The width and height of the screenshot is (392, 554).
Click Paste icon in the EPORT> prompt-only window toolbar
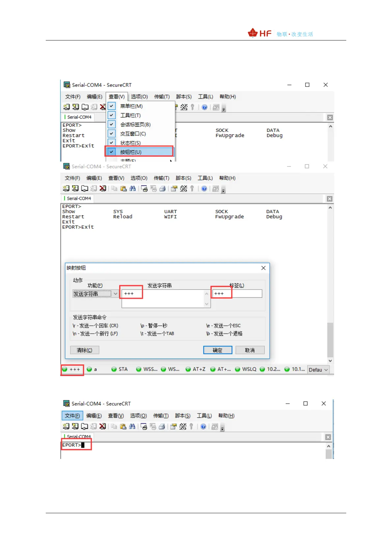(x=123, y=426)
